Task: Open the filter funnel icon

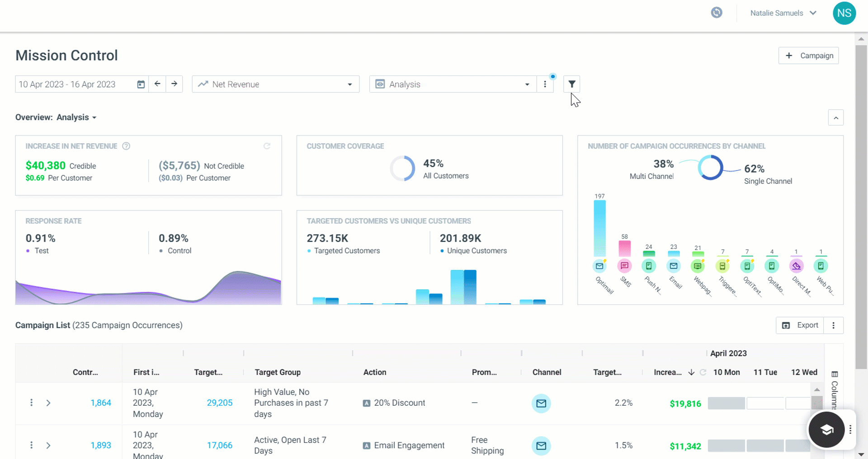Action: tap(571, 84)
